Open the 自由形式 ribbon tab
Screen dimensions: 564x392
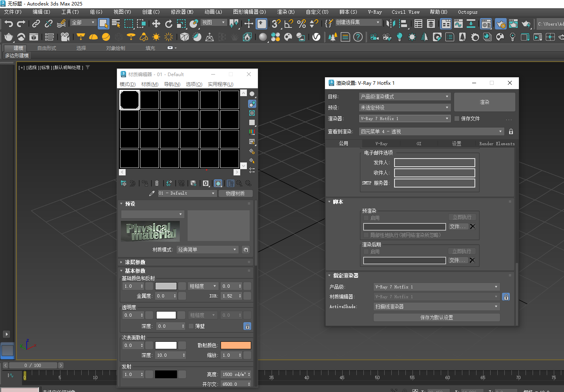click(x=47, y=48)
